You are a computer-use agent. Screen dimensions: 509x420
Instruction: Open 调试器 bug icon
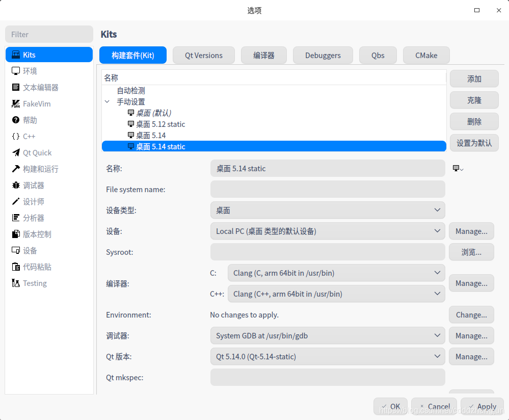[x=16, y=185]
